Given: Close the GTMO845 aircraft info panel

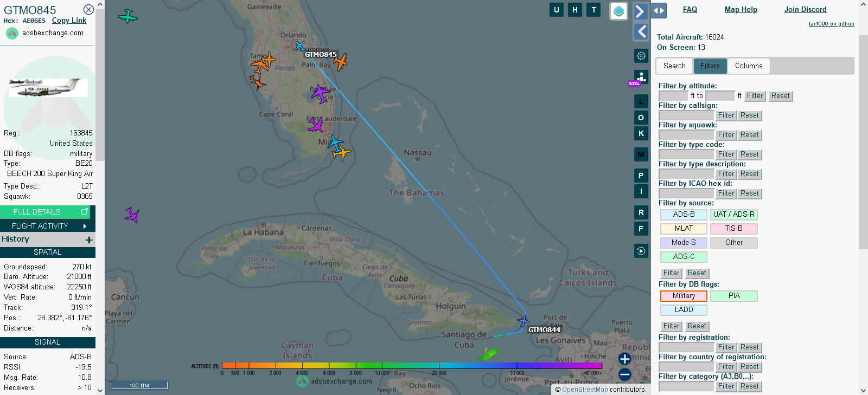Looking at the screenshot, I should (x=88, y=10).
